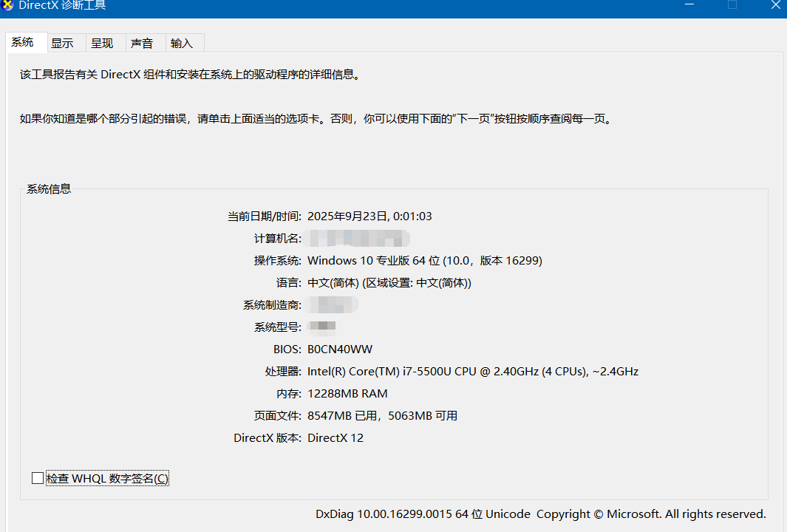Select the 声音 tab
Screen dimensions: 787x532
click(x=142, y=42)
